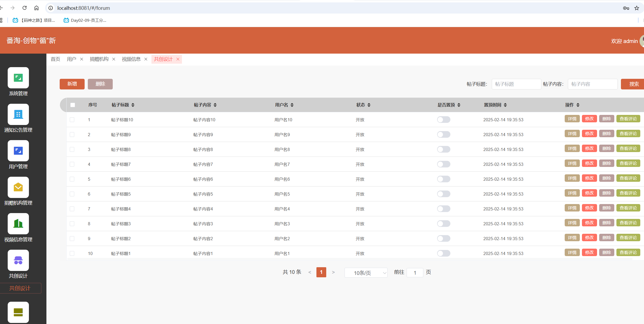This screenshot has width=644, height=324.
Task: Close the 捐赠机构 tab
Action: (x=114, y=59)
